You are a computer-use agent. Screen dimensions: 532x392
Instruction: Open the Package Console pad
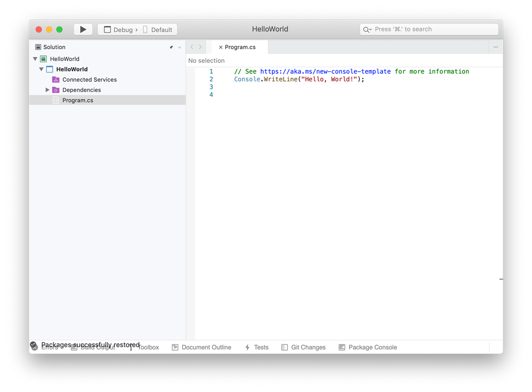tap(368, 347)
